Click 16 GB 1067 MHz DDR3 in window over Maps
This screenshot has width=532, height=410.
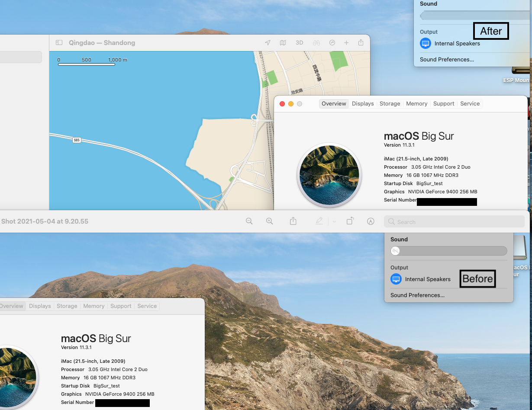432,175
